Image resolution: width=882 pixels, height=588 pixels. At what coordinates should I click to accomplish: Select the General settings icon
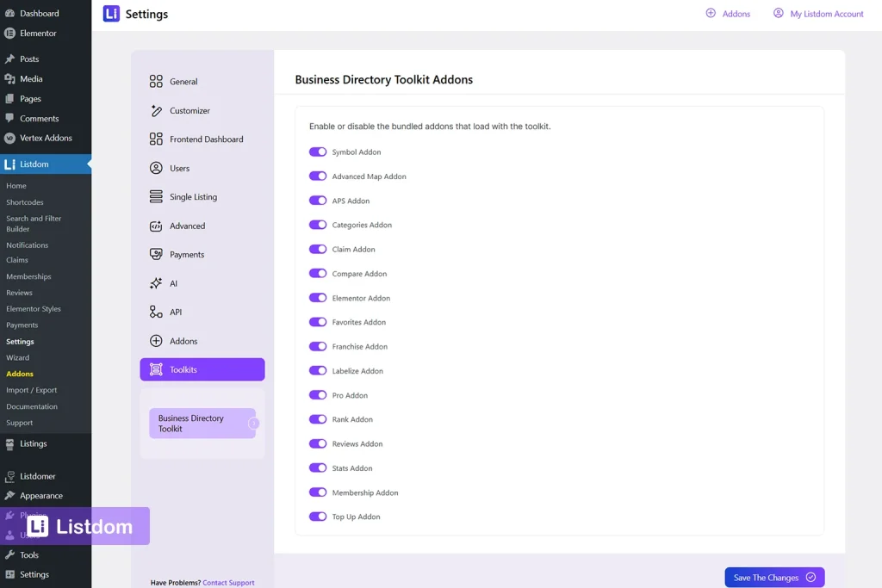(x=157, y=81)
